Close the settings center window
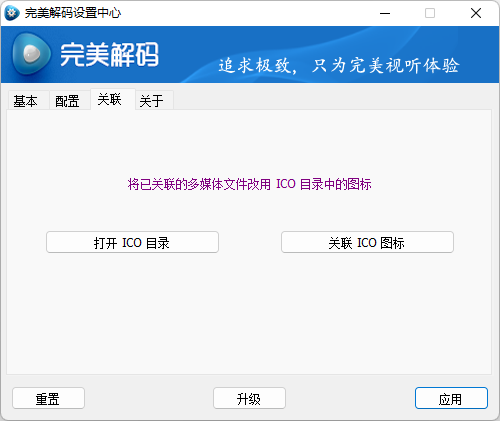Image resolution: width=500 pixels, height=421 pixels. pos(476,13)
